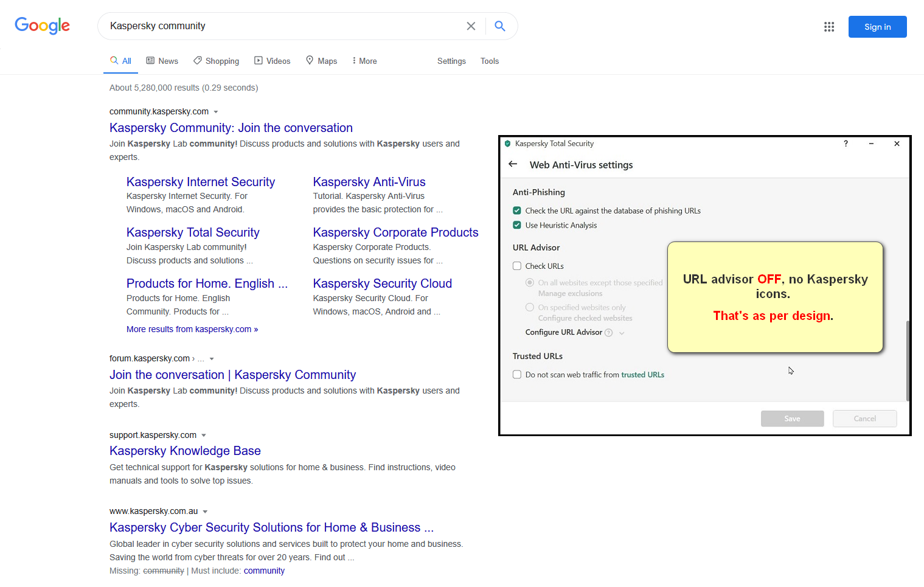
Task: Check 'Do not scan web traffic' checkbox
Action: pyautogui.click(x=517, y=375)
